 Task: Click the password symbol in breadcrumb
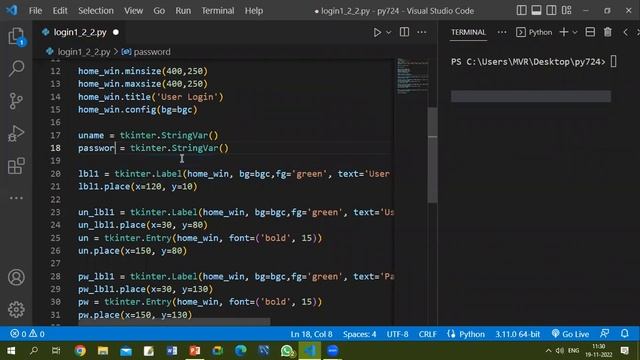[152, 52]
